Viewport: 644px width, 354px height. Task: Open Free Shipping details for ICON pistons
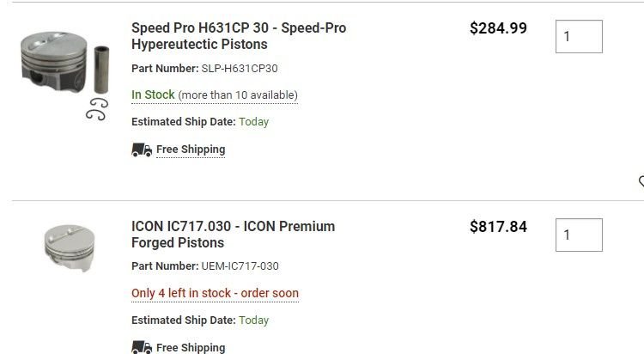click(x=191, y=348)
